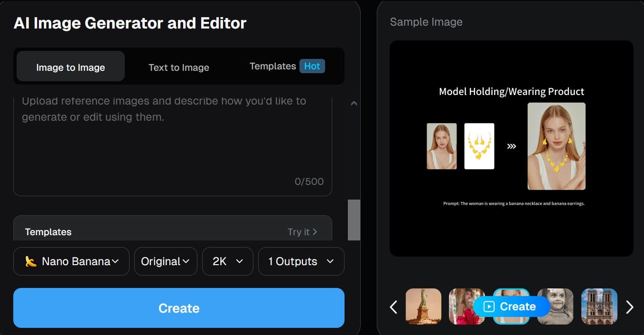Click the Try it link in Templates
The width and height of the screenshot is (644, 335).
click(302, 232)
